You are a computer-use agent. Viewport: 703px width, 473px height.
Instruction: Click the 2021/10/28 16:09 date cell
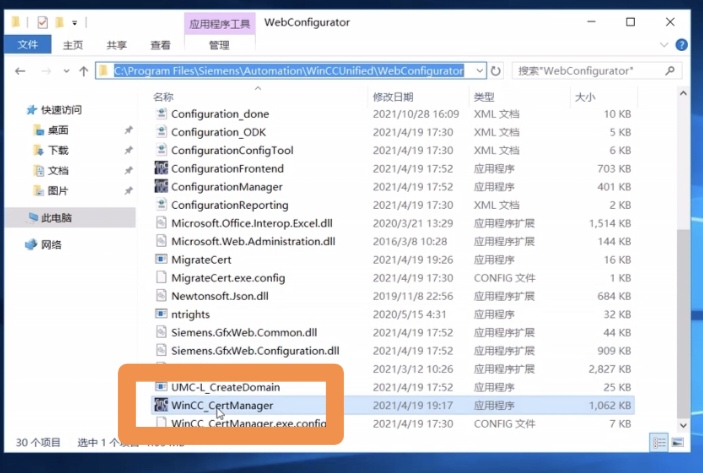click(x=416, y=114)
